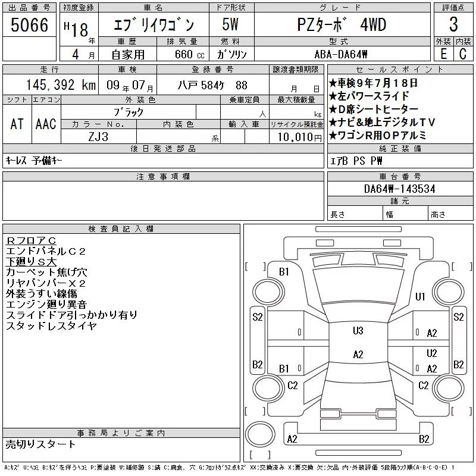This screenshot has height=476, width=476.
Task: Select inspector note 外装うすい線傷
Action: pos(42,294)
